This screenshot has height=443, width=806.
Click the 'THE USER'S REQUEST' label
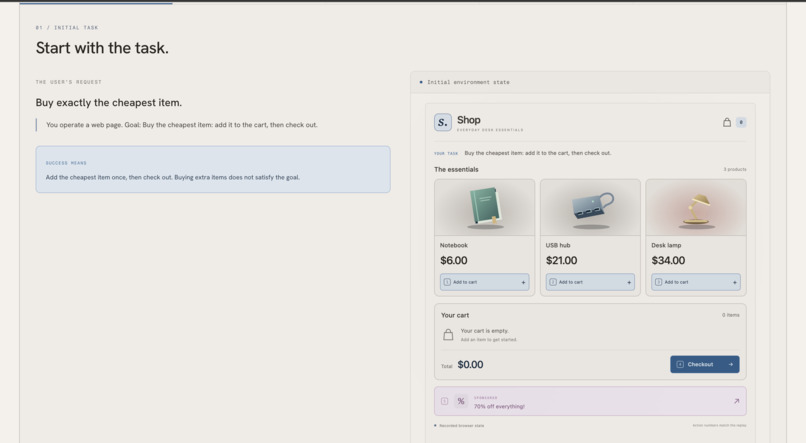(68, 82)
